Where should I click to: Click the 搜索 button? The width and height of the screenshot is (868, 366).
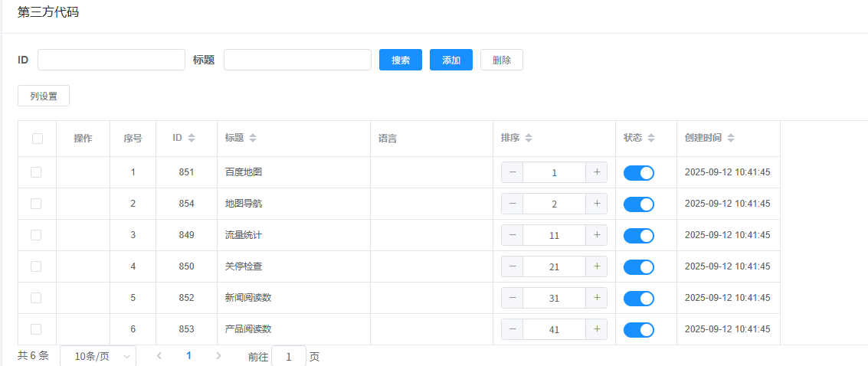[400, 60]
